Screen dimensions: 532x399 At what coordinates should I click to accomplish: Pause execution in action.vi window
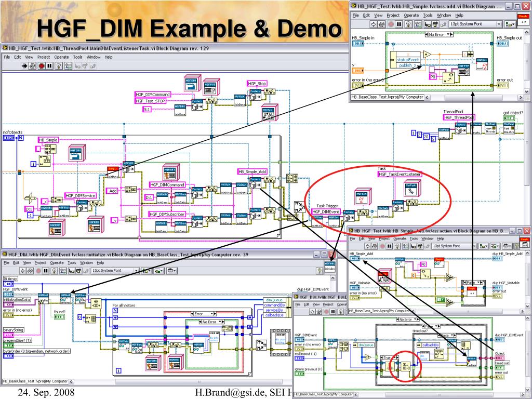tap(389, 246)
